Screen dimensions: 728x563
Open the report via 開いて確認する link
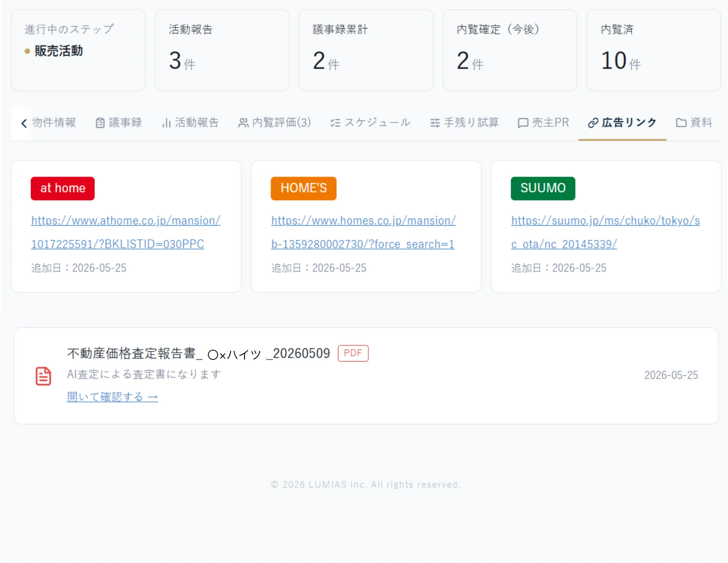coord(112,397)
